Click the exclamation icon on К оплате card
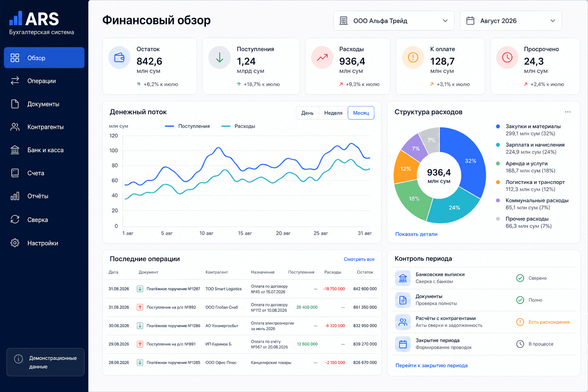The height and width of the screenshot is (392, 588). [x=413, y=58]
